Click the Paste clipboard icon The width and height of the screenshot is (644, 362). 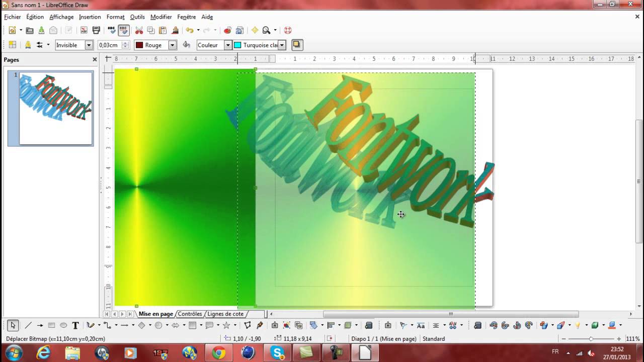click(163, 30)
